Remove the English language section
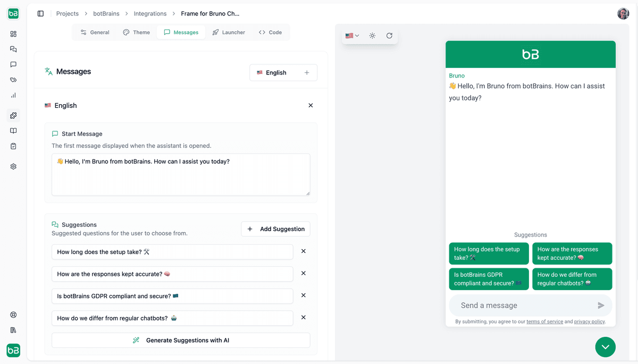The image size is (638, 364). point(310,106)
